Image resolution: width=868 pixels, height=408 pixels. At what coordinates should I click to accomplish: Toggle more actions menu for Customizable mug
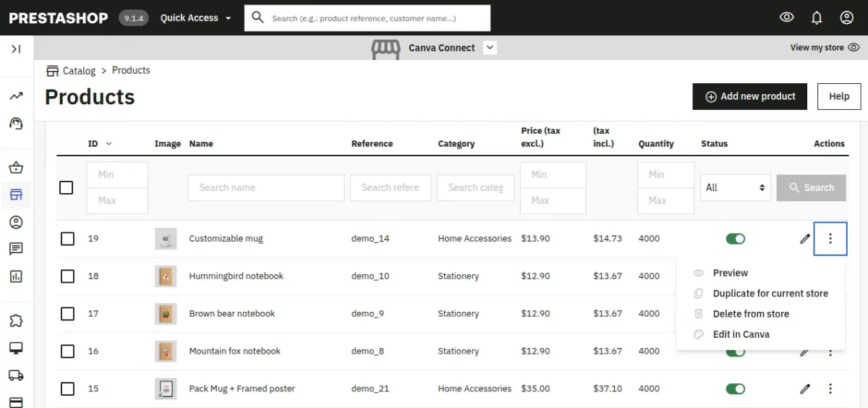click(x=830, y=239)
